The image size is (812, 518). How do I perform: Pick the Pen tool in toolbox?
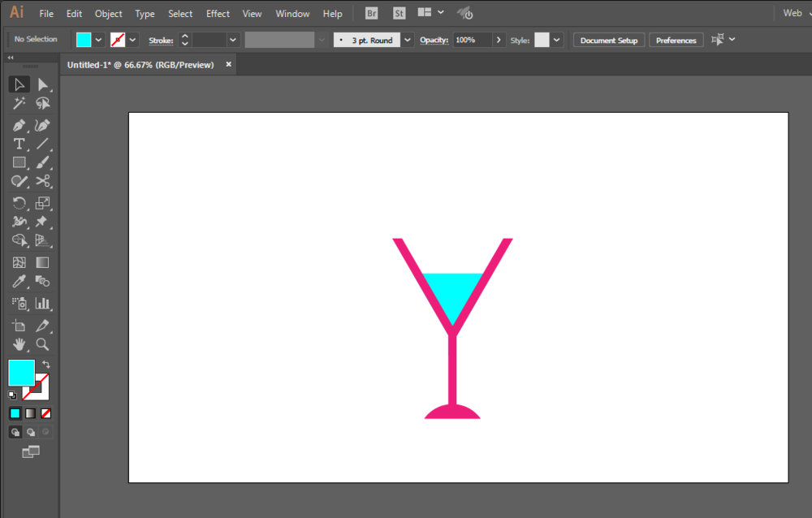pos(19,125)
